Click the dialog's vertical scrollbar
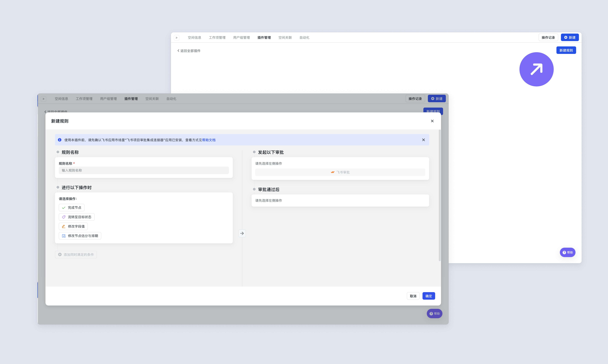The height and width of the screenshot is (364, 608). 440,195
